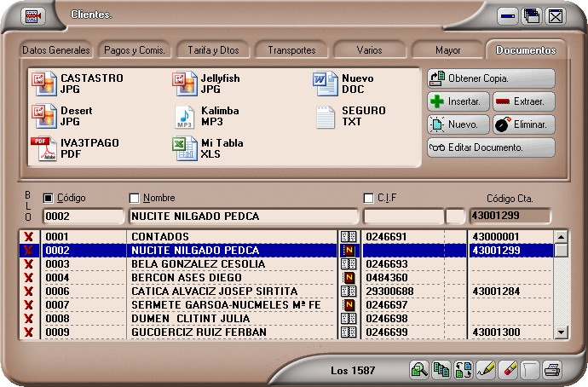
Task: Click the yellow pencil edit icon
Action: pos(486,370)
